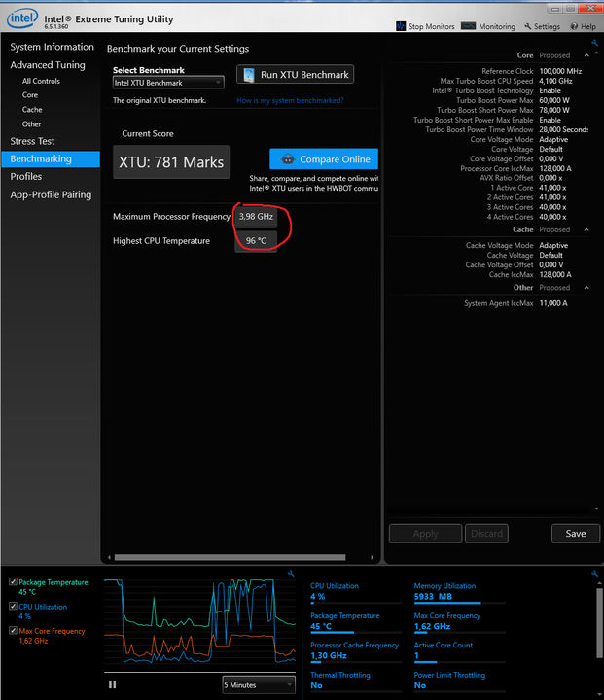This screenshot has width=604, height=700.
Task: Click Active Core Count reading
Action: pyautogui.click(x=416, y=655)
